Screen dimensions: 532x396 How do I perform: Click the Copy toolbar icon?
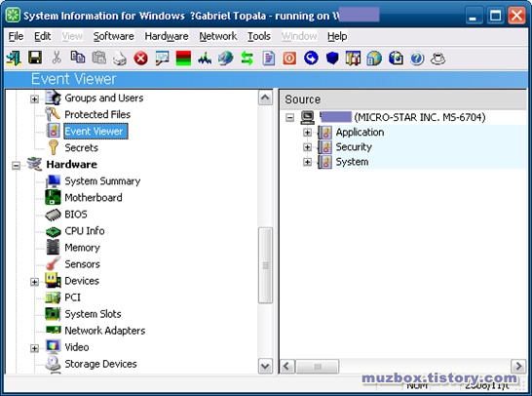coord(78,59)
